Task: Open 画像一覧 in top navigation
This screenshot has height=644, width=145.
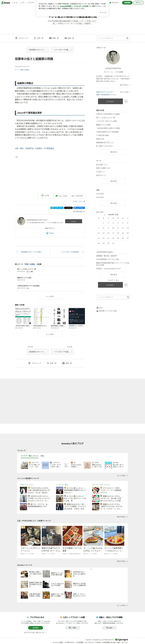Action: click(54, 38)
